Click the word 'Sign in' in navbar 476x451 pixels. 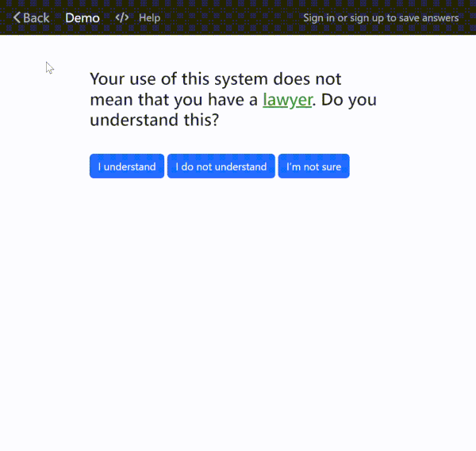(x=319, y=17)
